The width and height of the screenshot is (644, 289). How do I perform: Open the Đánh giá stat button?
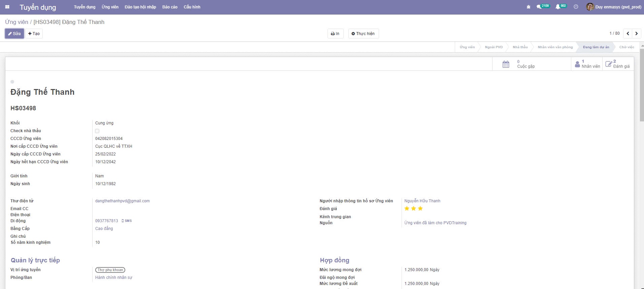click(x=618, y=64)
